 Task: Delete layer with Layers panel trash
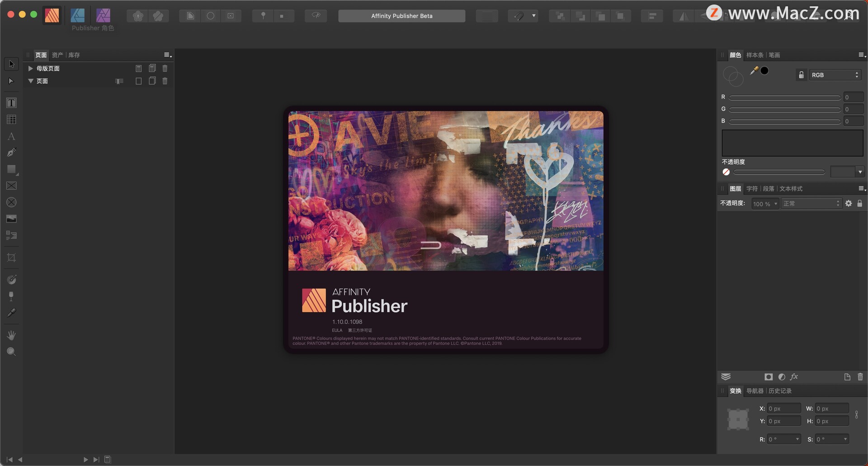tap(860, 377)
